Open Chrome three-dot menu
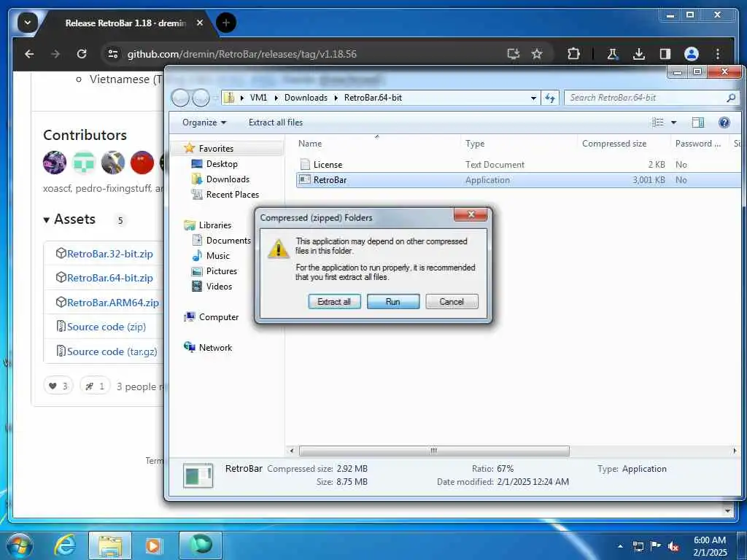Screen dimensions: 747x560 point(718,54)
